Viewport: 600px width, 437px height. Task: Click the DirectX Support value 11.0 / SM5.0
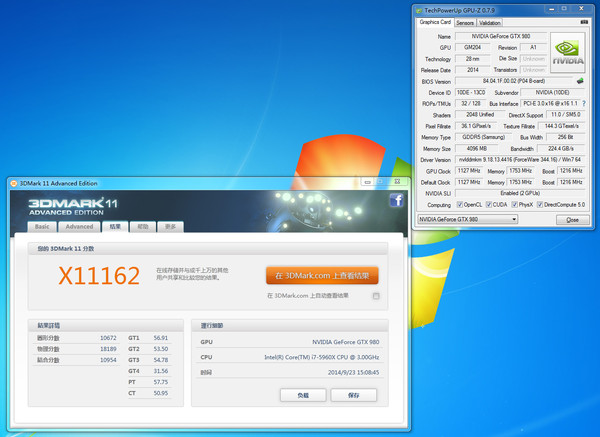pos(566,115)
